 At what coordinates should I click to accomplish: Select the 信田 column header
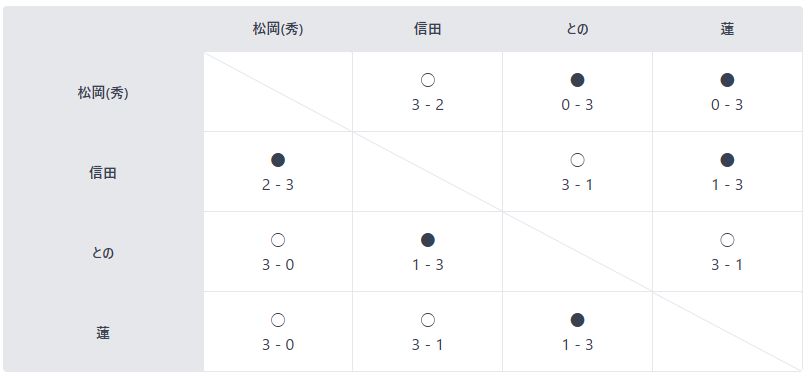pyautogui.click(x=428, y=29)
